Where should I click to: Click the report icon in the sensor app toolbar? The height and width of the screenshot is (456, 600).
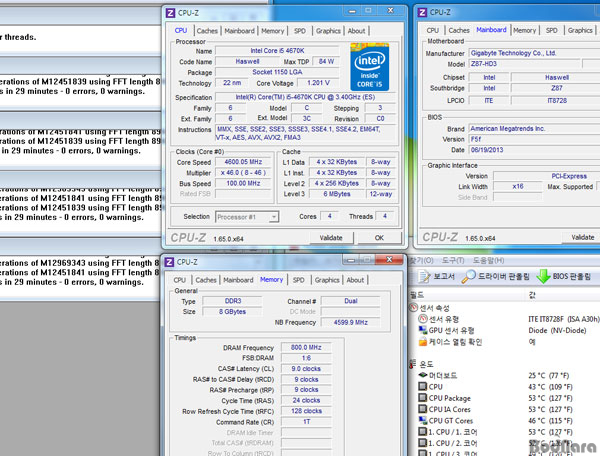424,276
